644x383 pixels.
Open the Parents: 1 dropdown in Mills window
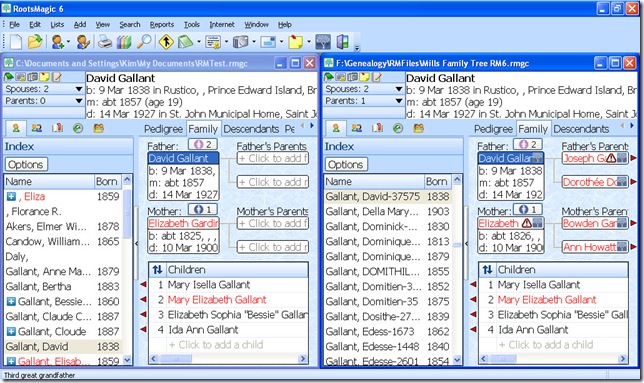[399, 101]
